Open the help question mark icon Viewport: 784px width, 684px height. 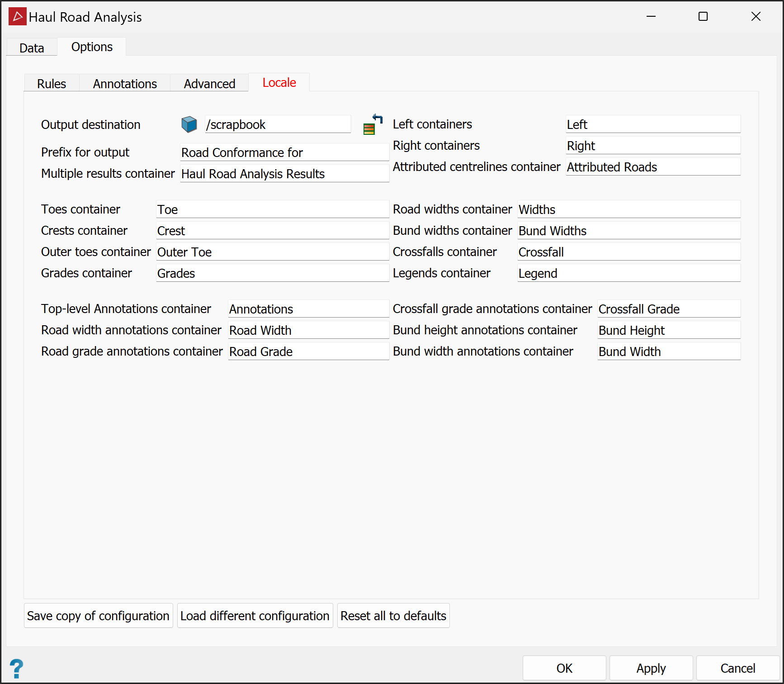coord(16,668)
